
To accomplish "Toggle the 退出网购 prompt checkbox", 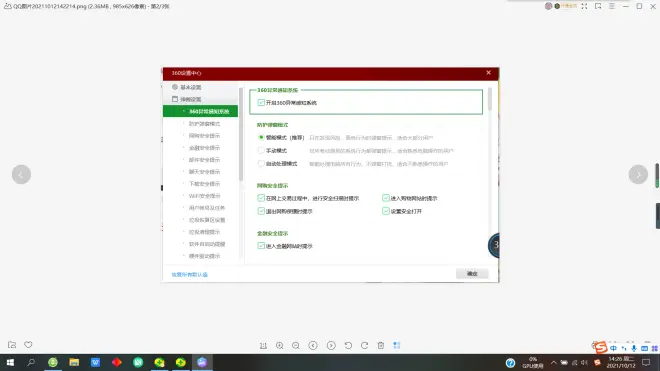I will [x=261, y=211].
